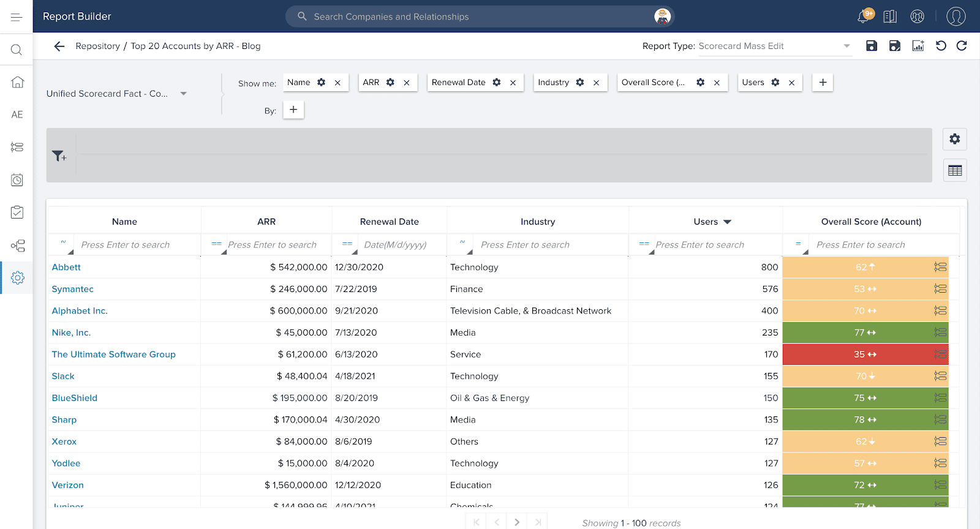
Task: Click the undo arrow icon
Action: pyautogui.click(x=941, y=46)
